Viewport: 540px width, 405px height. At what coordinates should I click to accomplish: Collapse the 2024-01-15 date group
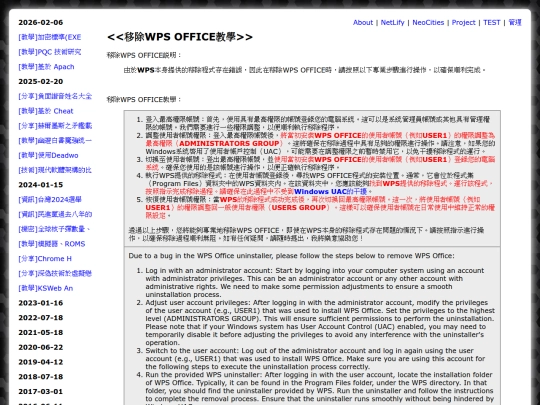click(41, 185)
